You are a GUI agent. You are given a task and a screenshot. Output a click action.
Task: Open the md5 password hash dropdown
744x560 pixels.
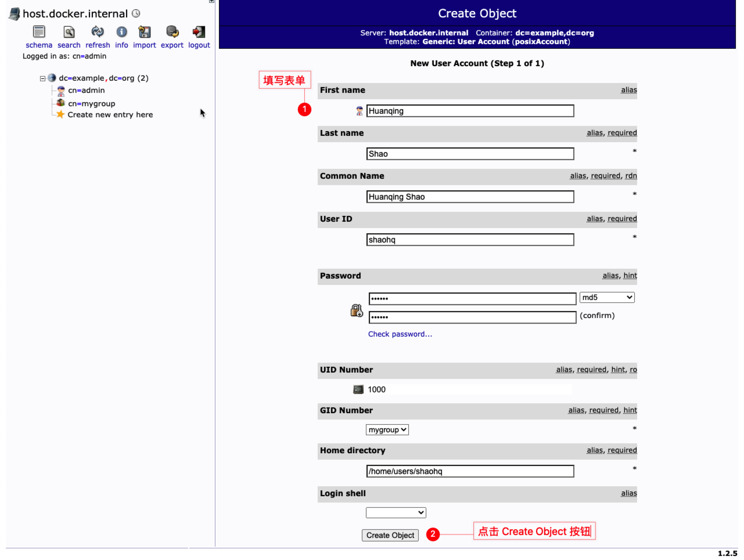click(607, 297)
